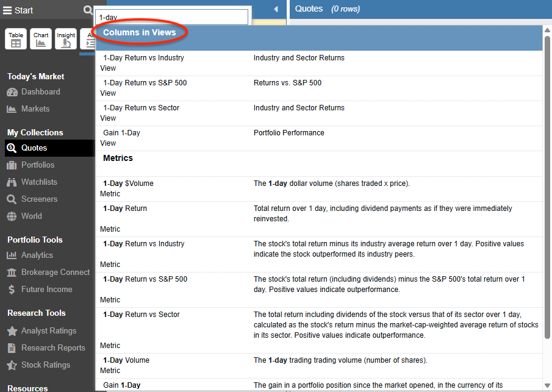Screen dimensions: 552x392
Task: Click the search field containing 1-day
Action: tap(172, 17)
